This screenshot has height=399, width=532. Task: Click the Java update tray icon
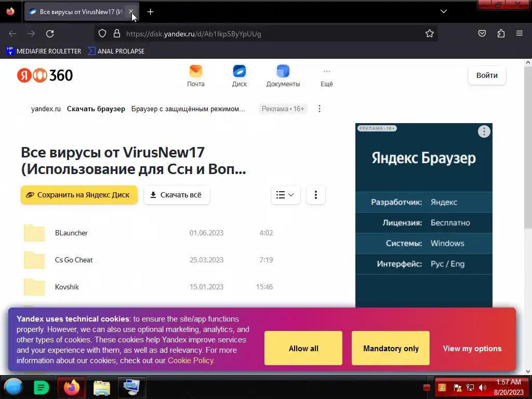click(x=442, y=388)
